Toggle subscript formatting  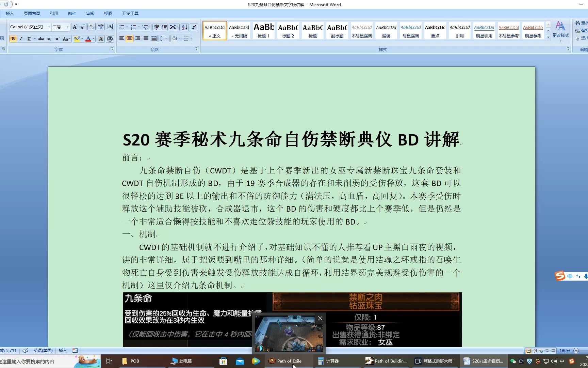tap(49, 39)
